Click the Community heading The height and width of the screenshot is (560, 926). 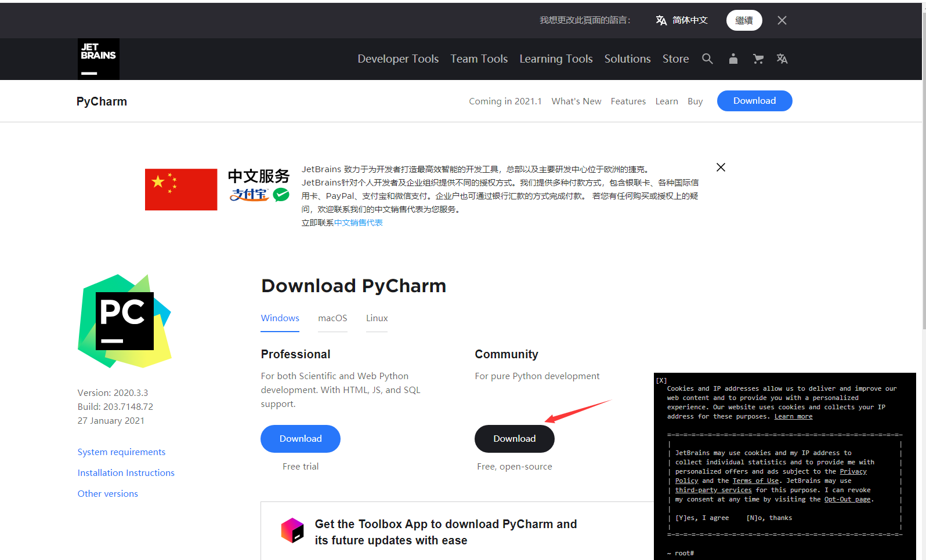[x=507, y=354]
